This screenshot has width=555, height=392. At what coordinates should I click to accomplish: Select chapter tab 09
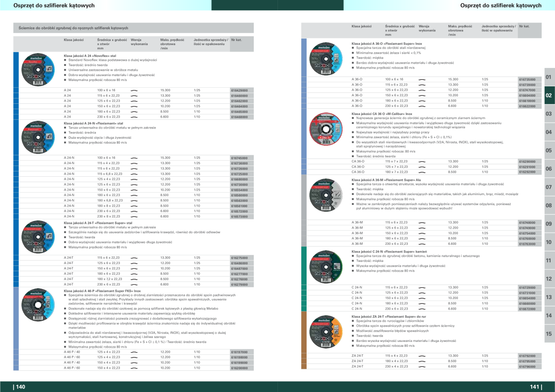point(549,224)
